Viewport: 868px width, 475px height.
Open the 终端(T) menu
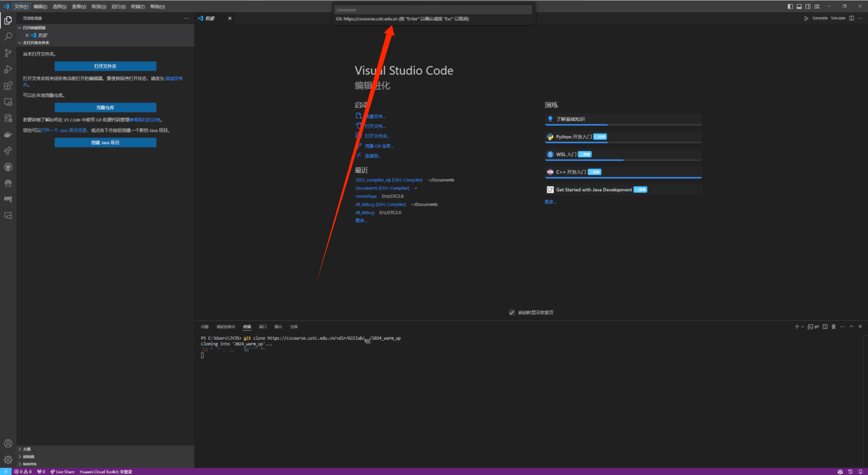tap(138, 6)
